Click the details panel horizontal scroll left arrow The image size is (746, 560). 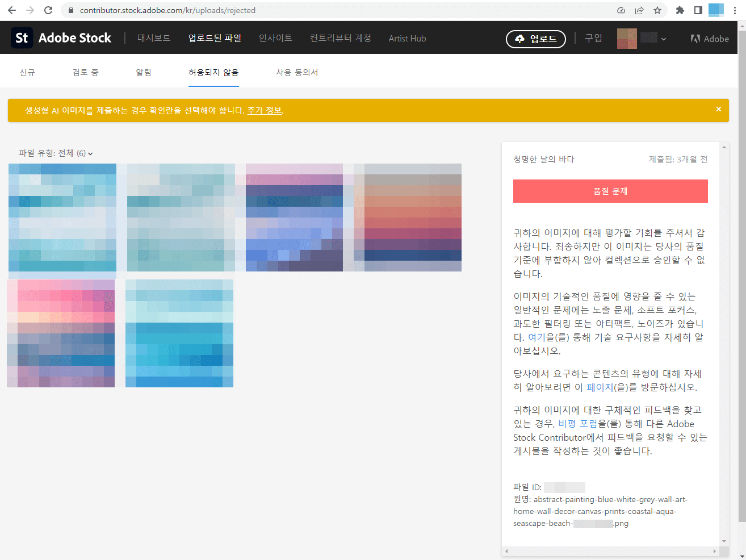(507, 551)
